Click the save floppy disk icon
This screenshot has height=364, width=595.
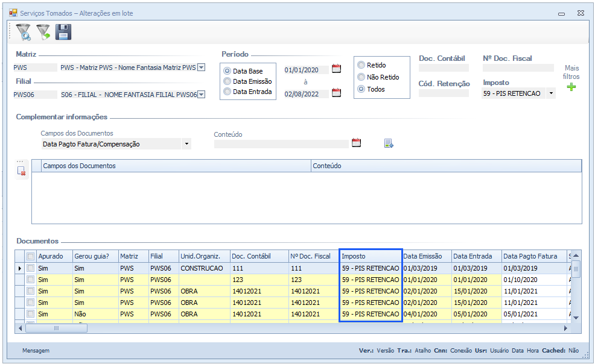point(63,32)
